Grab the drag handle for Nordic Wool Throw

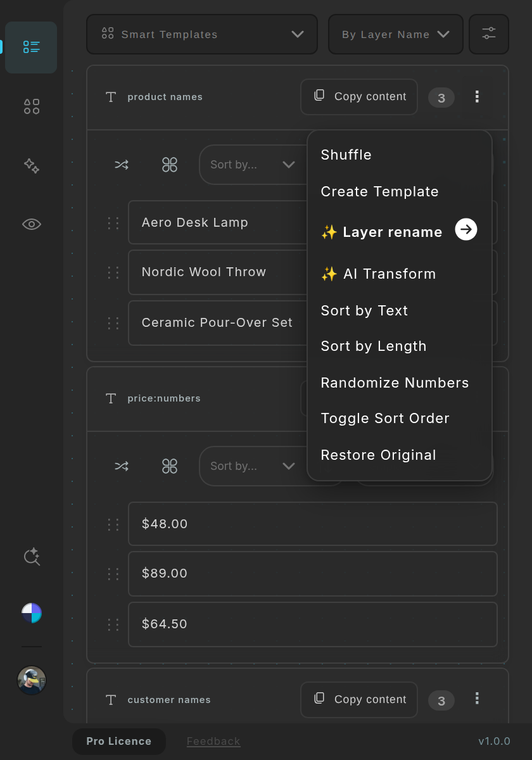[113, 272]
